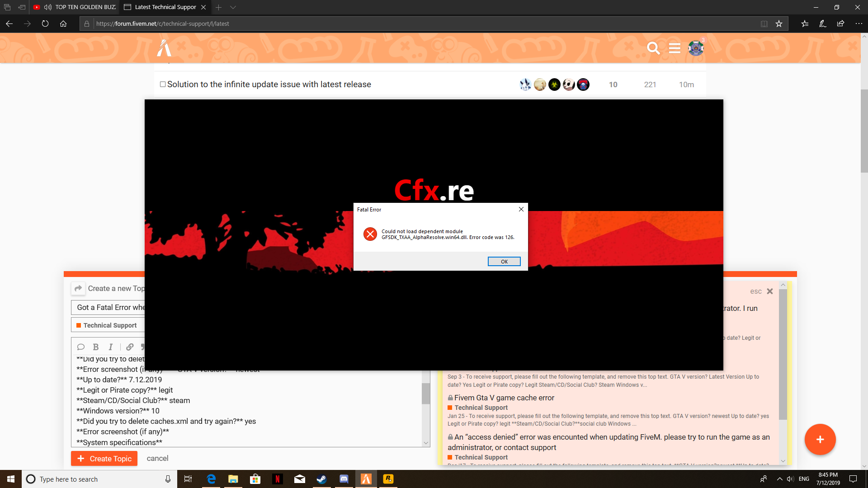
Task: Open the Rockstar Games Launcher from taskbar
Action: click(x=388, y=479)
